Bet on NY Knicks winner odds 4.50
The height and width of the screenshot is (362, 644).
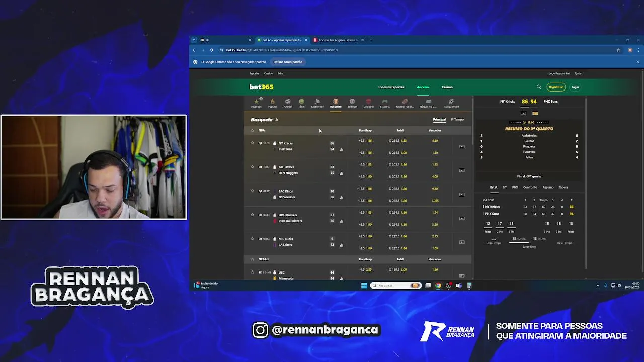point(435,141)
